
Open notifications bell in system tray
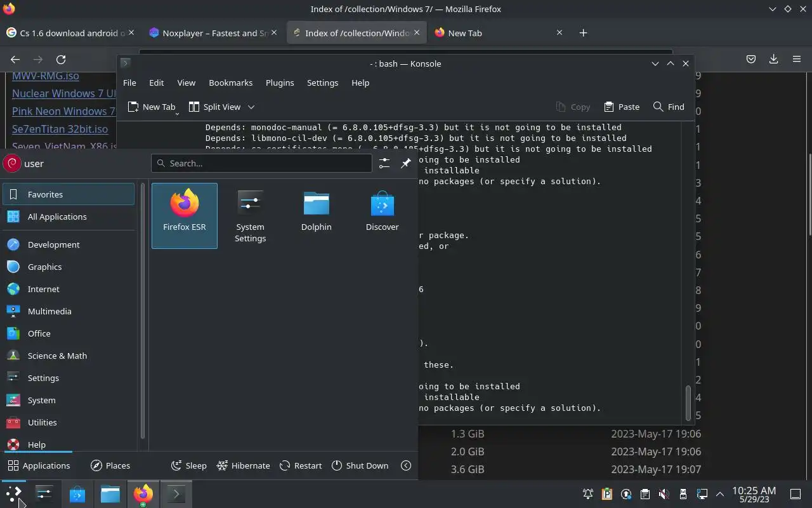click(x=588, y=494)
